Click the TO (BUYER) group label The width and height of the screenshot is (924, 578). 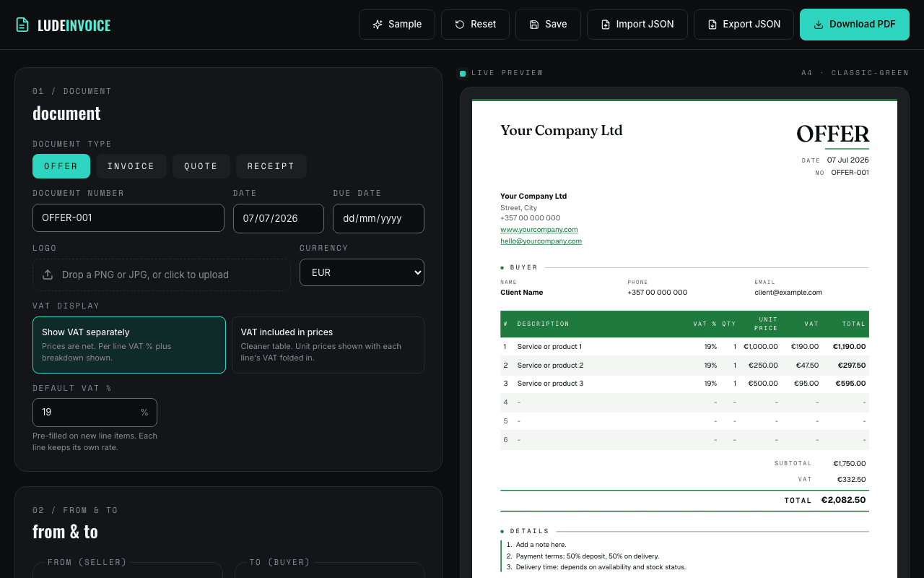(280, 562)
